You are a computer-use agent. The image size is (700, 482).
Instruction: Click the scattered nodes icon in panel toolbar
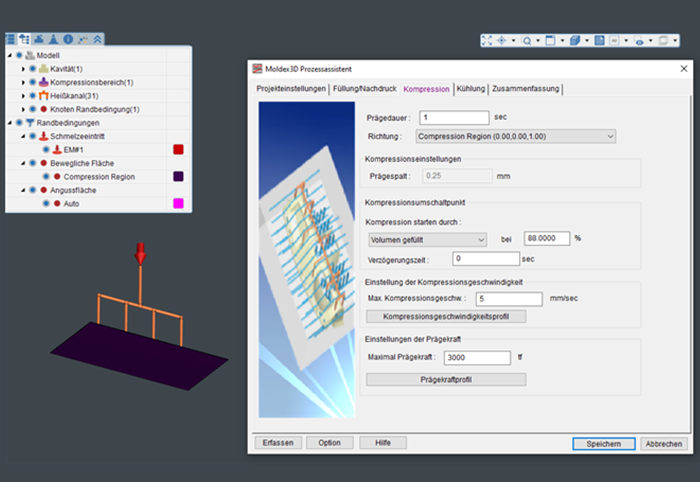(x=83, y=39)
